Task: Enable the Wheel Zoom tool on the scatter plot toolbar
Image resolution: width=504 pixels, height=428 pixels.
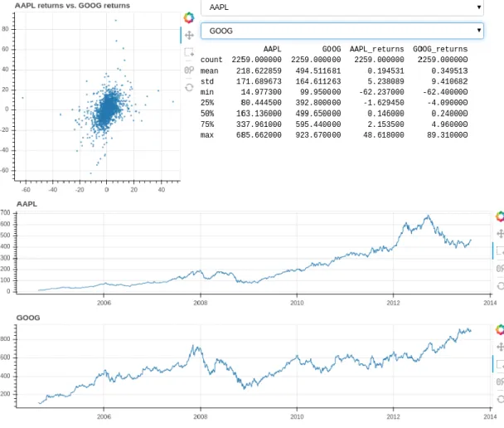Action: pyautogui.click(x=189, y=70)
